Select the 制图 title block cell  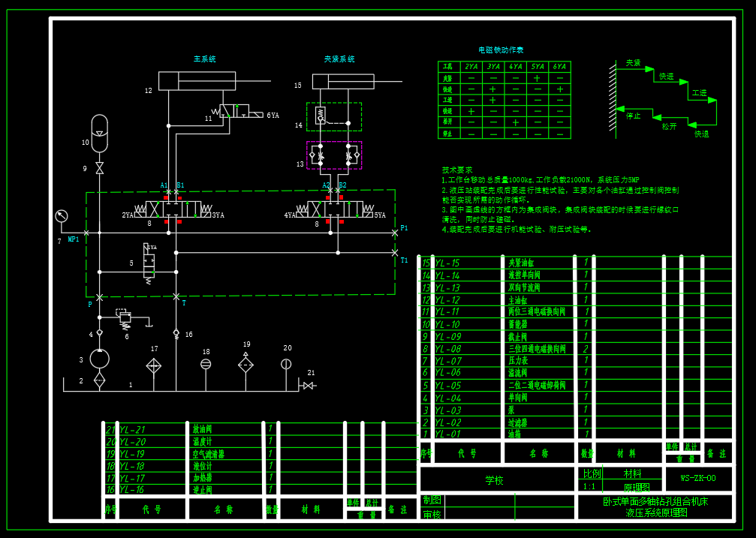432,500
